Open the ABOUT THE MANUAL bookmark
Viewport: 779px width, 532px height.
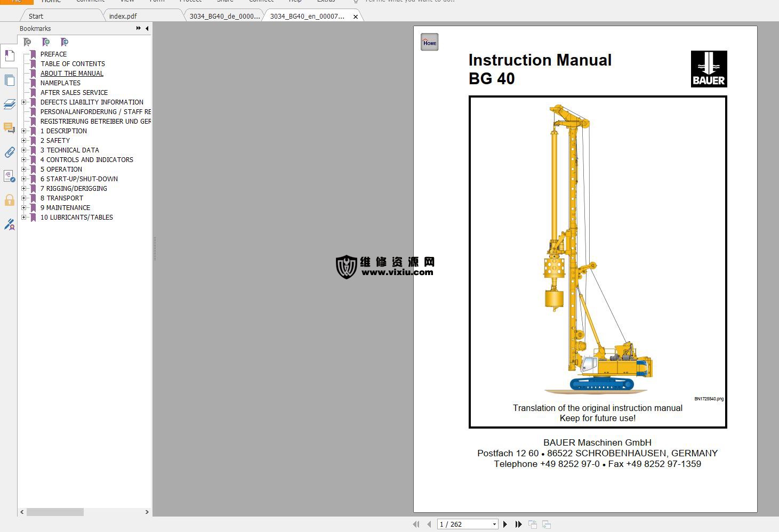72,73
